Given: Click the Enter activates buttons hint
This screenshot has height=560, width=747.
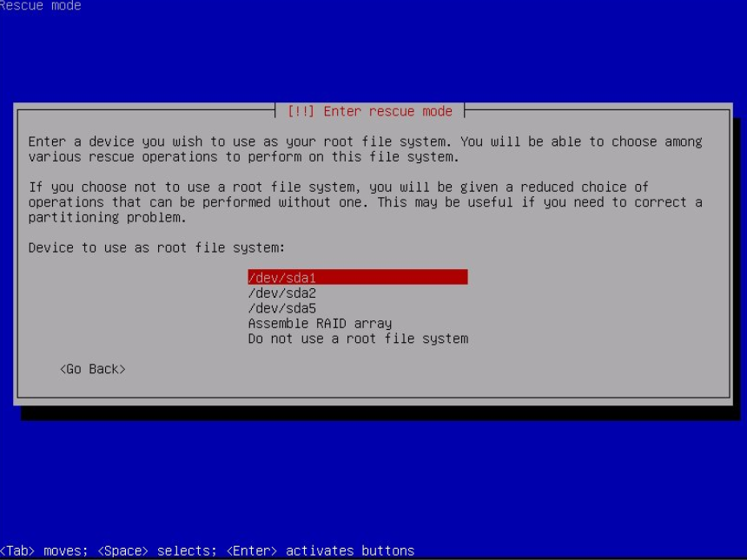Looking at the screenshot, I should pos(321,551).
